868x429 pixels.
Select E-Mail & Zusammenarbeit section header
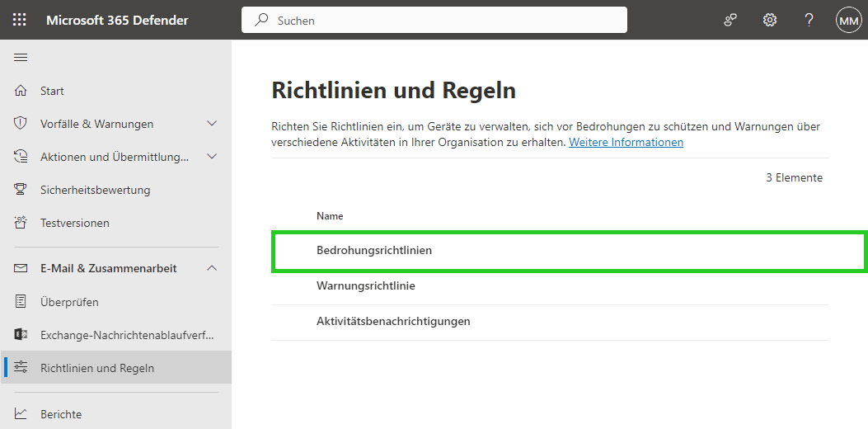pos(109,268)
